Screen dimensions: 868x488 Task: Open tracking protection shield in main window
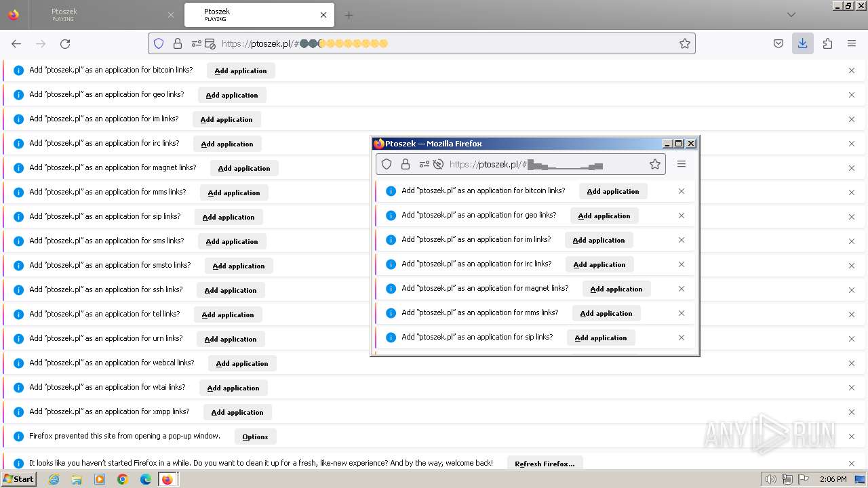point(159,43)
